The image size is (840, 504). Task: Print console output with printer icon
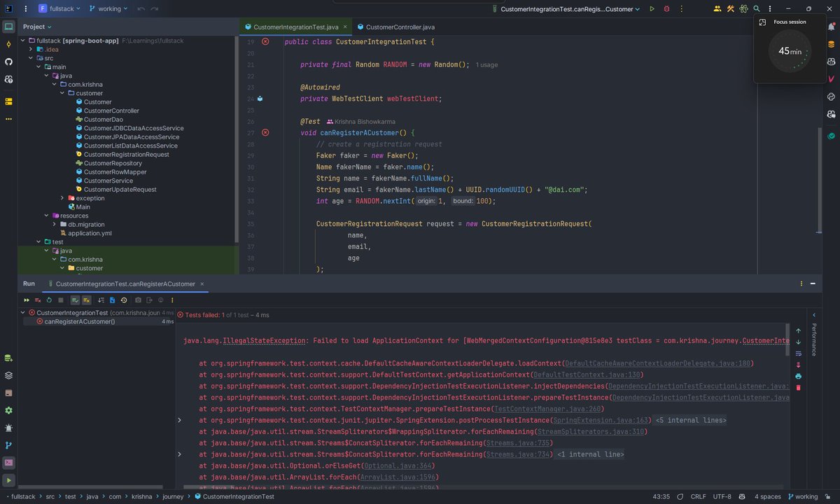(798, 376)
